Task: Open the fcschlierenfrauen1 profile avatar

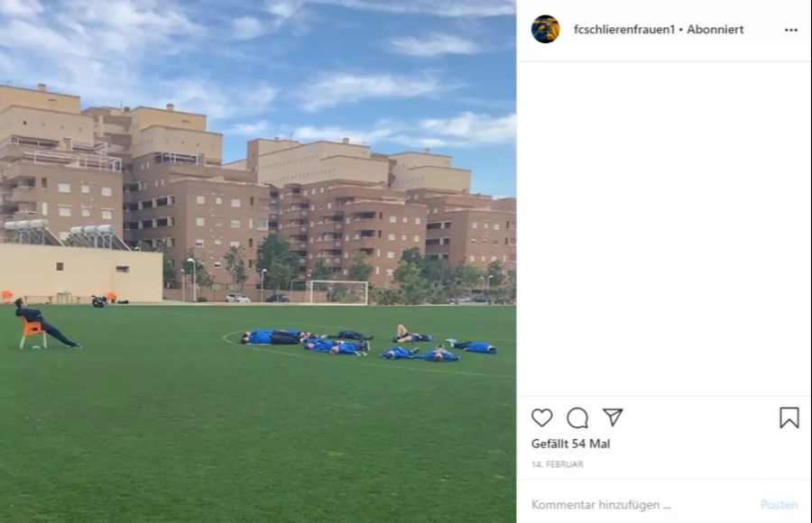Action: (x=545, y=29)
